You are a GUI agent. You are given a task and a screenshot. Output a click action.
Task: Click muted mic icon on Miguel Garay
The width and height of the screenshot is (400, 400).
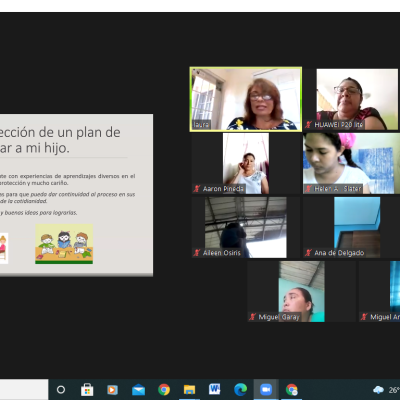pos(253,317)
